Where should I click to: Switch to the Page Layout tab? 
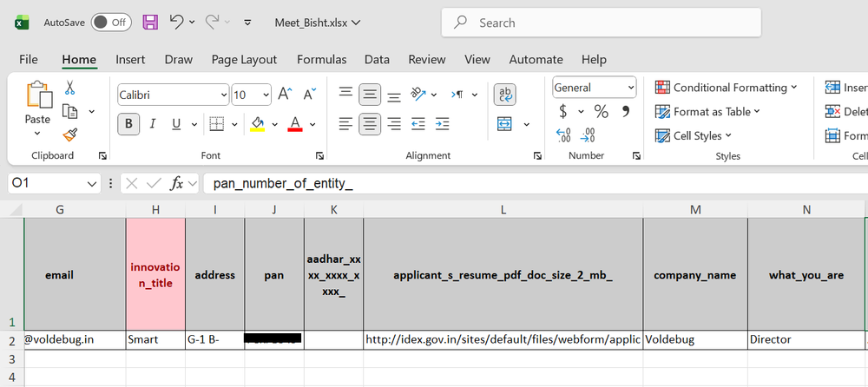coord(244,59)
